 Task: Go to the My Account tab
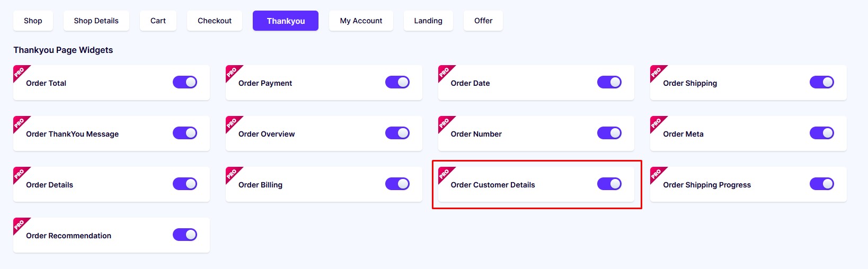(361, 21)
